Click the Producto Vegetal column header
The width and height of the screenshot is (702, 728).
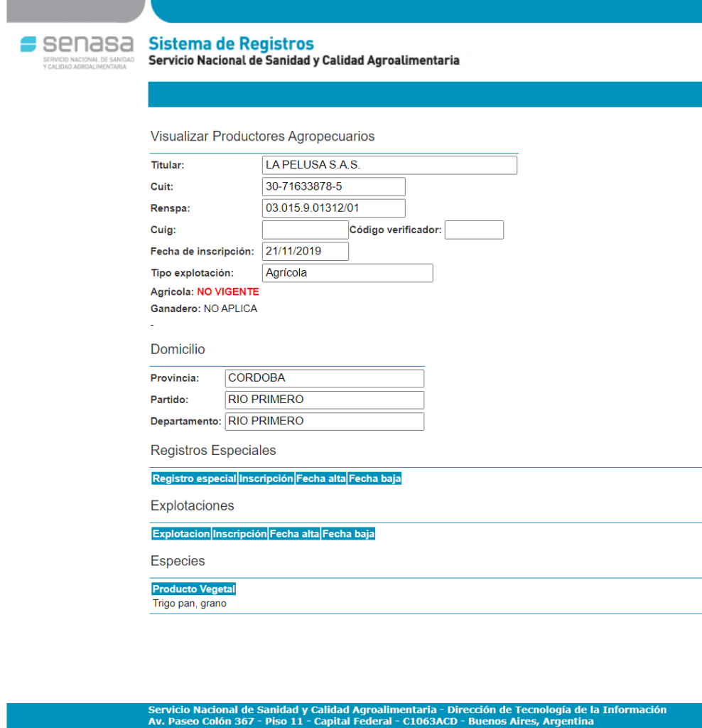click(x=193, y=589)
